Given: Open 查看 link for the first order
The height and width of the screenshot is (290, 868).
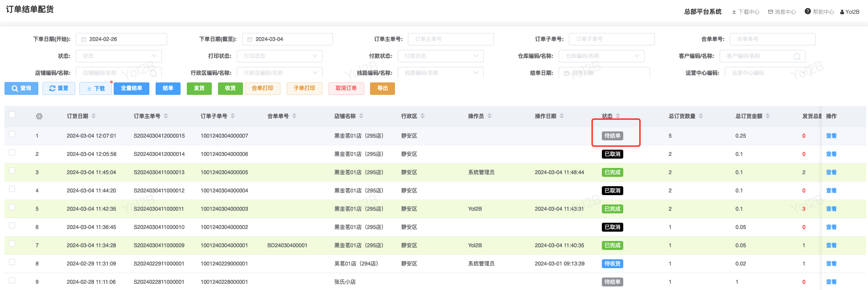Looking at the screenshot, I should 831,136.
